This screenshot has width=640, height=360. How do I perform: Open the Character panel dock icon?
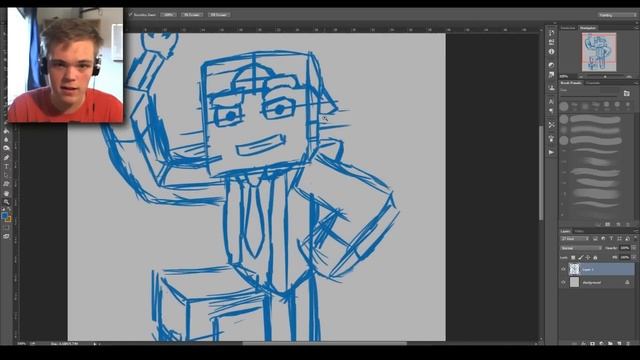551,101
